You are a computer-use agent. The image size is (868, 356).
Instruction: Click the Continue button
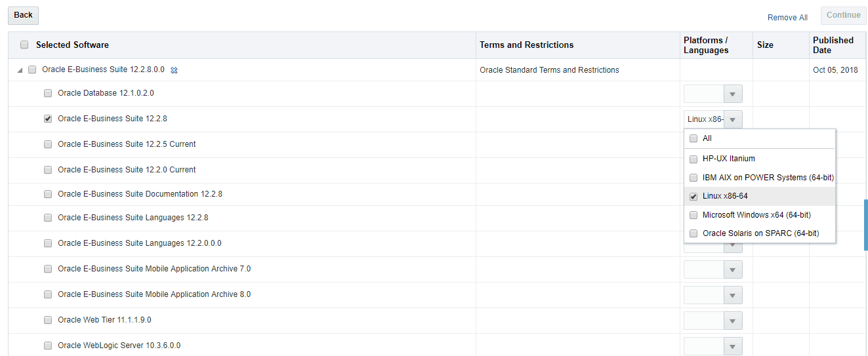843,15
